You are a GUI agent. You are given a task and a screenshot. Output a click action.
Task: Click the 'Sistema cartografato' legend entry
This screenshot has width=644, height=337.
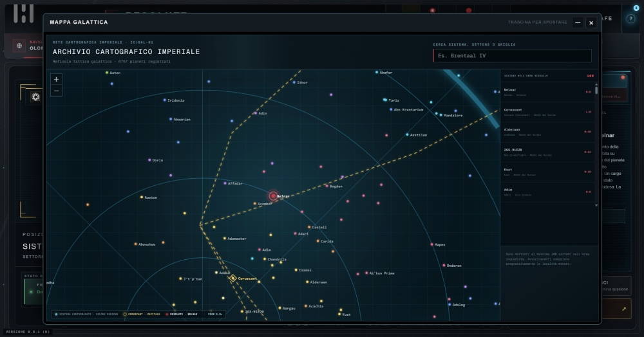tap(86, 314)
